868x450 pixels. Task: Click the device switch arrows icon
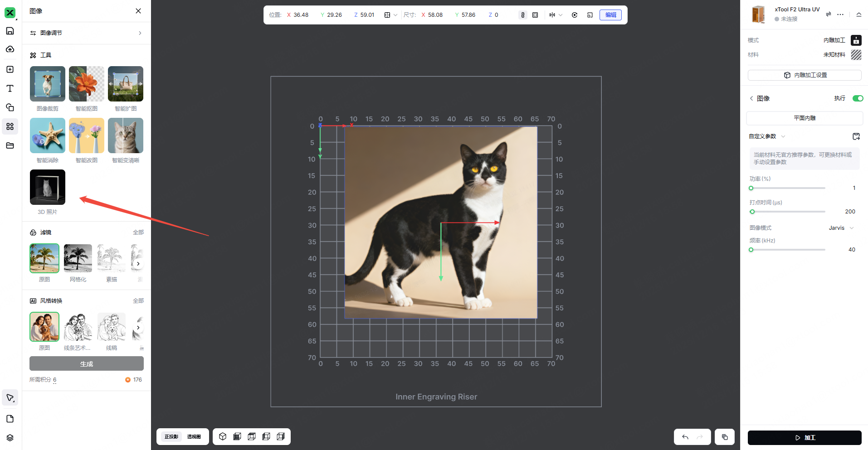coord(828,15)
